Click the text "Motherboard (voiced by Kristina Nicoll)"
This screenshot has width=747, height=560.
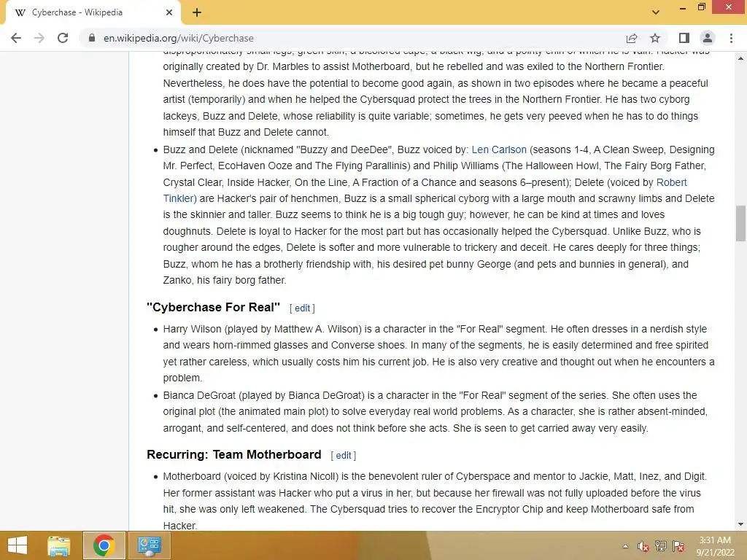(251, 476)
